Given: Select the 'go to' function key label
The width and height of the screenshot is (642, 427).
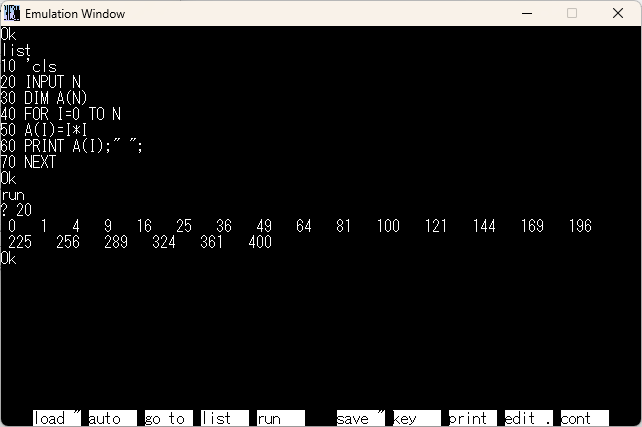Looking at the screenshot, I should click(x=165, y=418).
